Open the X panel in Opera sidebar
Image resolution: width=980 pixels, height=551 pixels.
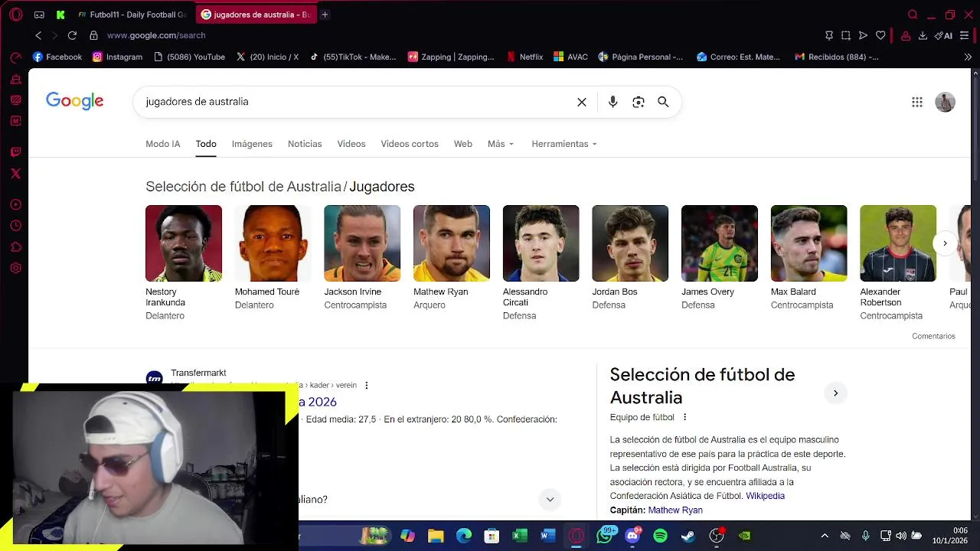click(15, 174)
